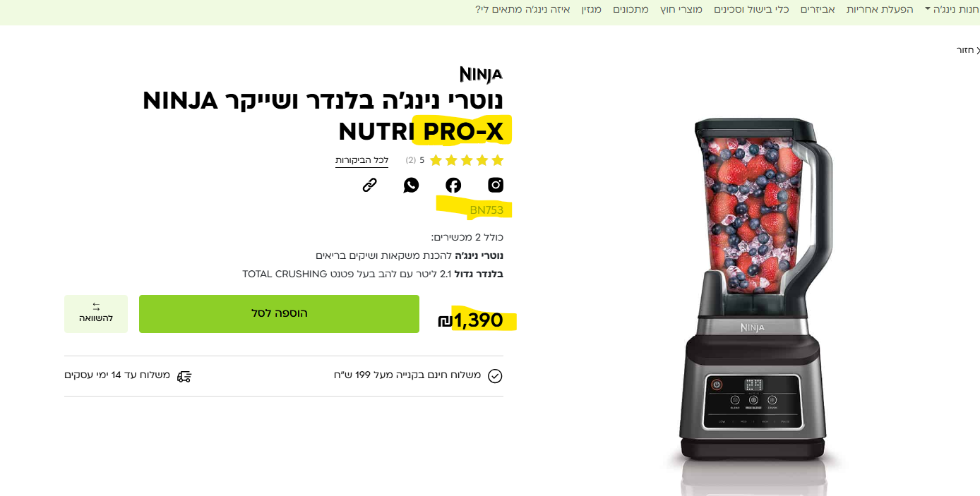Copy product link chain icon

369,185
